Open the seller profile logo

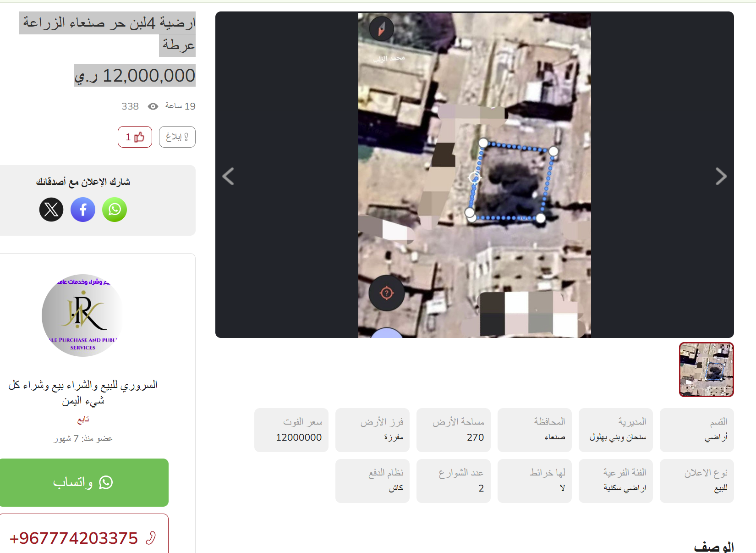pyautogui.click(x=82, y=315)
